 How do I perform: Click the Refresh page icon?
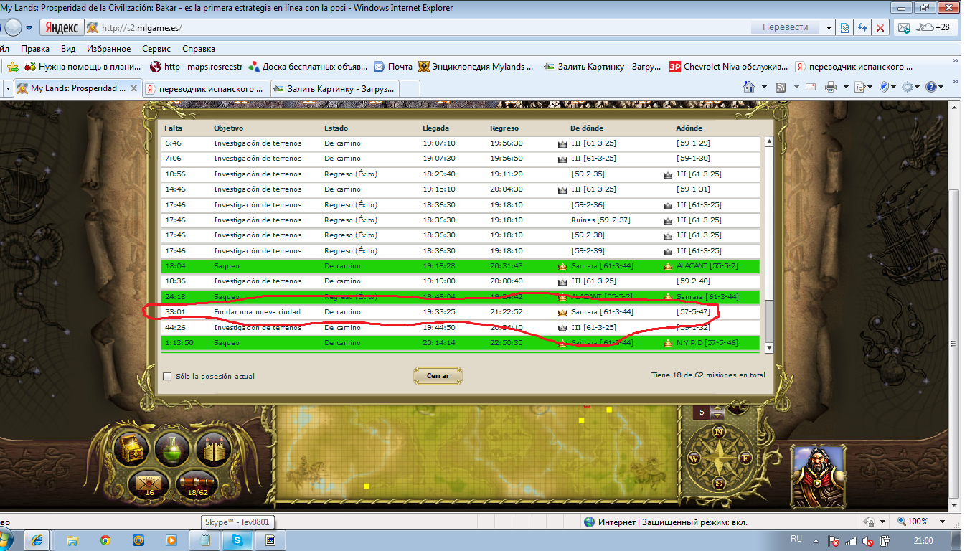click(863, 28)
